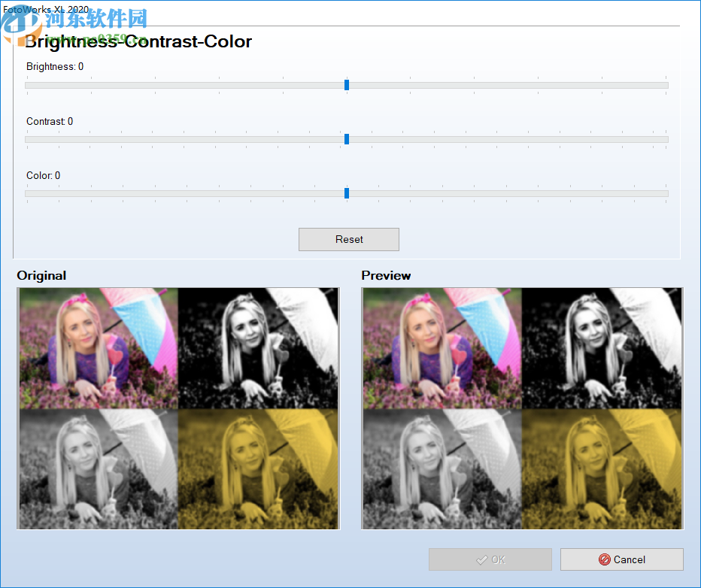
Task: Click the Brightness-Contrast-Color heading
Action: pyautogui.click(x=138, y=42)
